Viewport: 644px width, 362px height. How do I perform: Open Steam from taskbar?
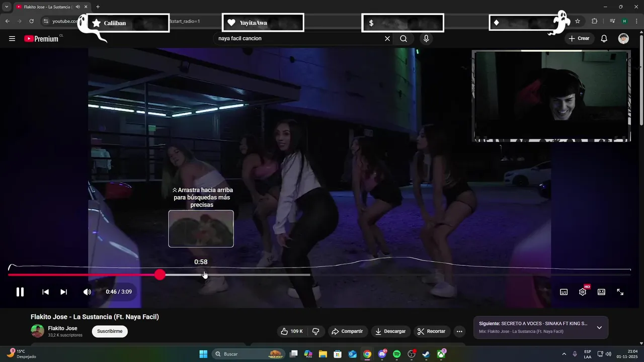(426, 354)
